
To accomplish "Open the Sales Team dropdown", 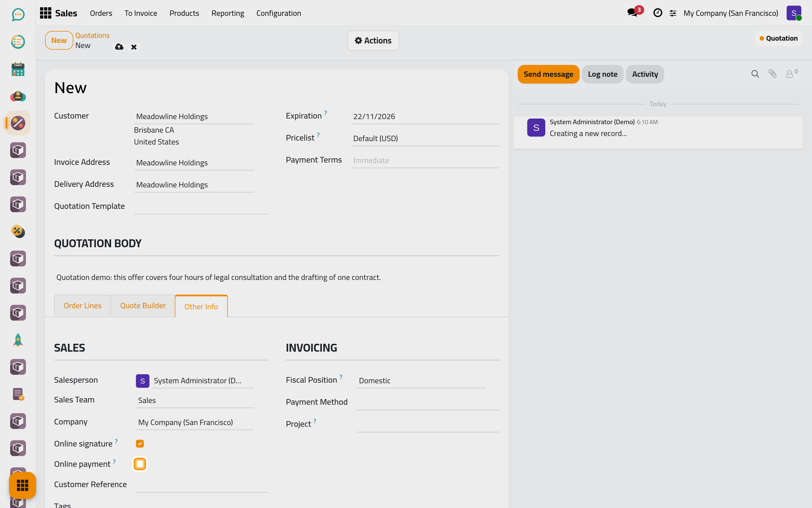I will point(195,400).
